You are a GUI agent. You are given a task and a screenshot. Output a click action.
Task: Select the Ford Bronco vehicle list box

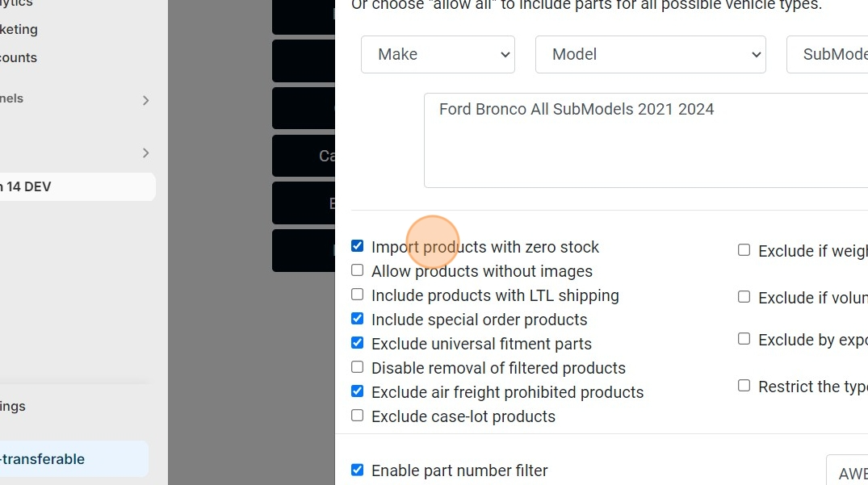tap(646, 140)
